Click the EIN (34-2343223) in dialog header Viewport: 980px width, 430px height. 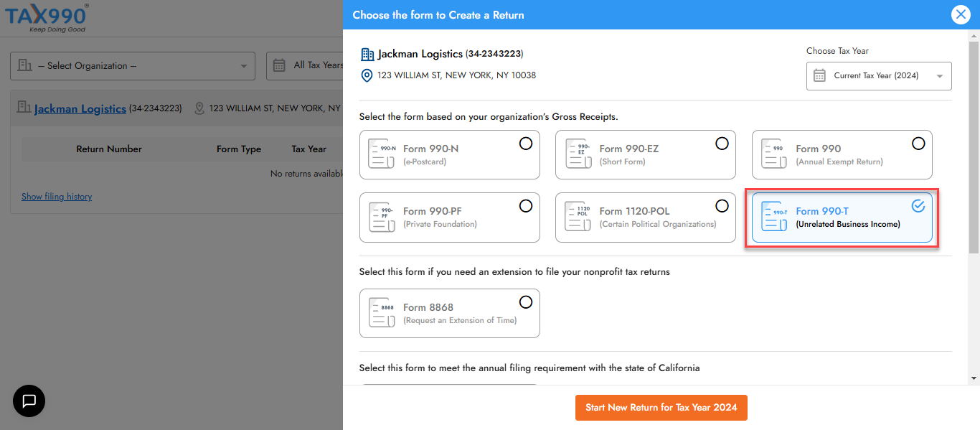pyautogui.click(x=494, y=54)
